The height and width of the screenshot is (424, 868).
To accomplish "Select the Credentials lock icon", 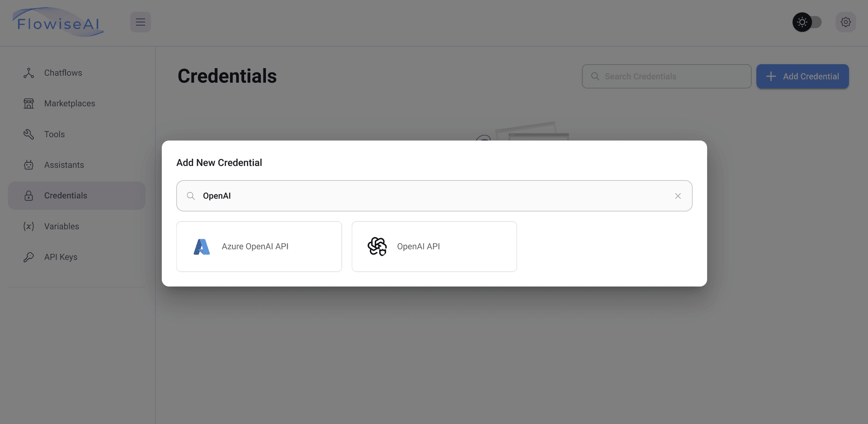I will pyautogui.click(x=28, y=196).
